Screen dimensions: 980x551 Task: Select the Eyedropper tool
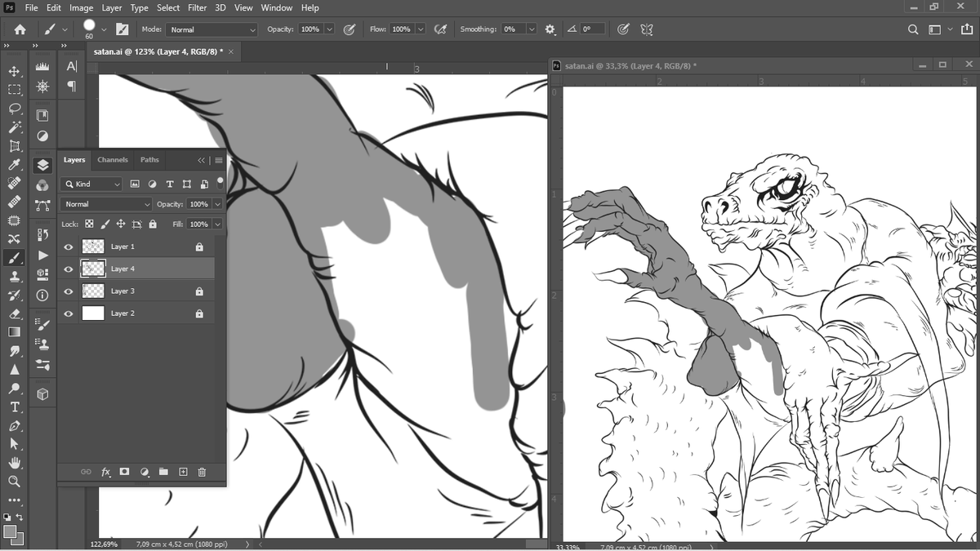(x=15, y=165)
